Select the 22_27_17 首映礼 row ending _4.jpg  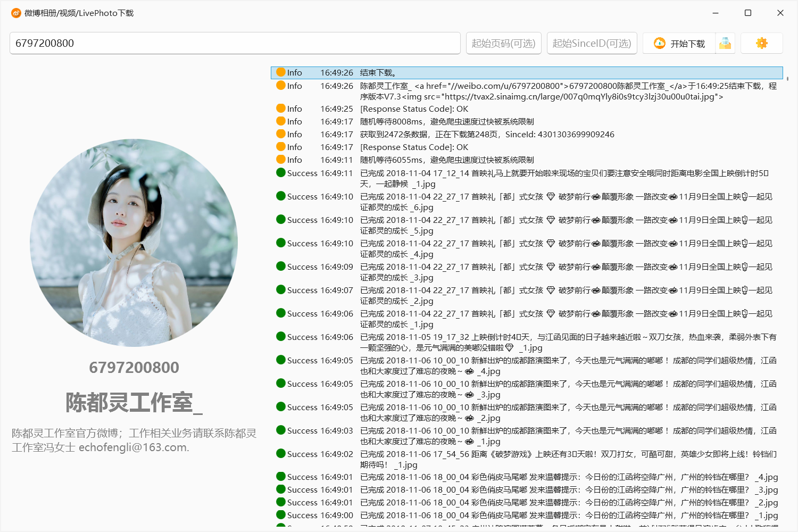[x=527, y=248]
